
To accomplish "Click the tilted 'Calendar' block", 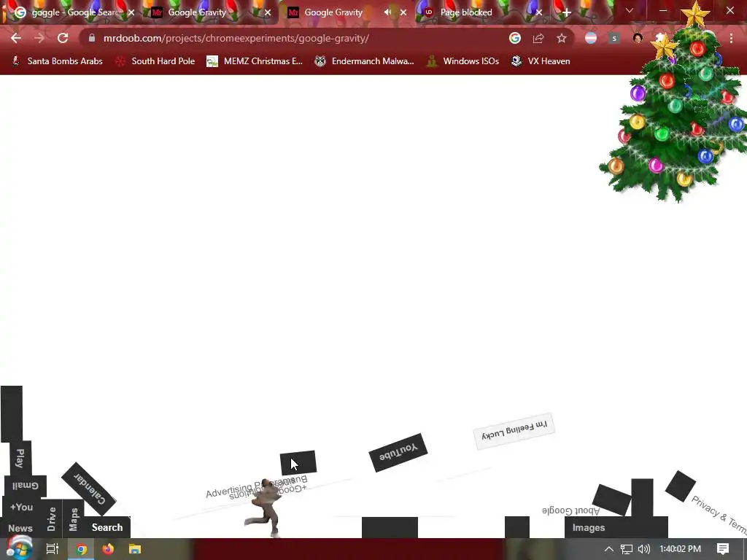I will tap(89, 489).
